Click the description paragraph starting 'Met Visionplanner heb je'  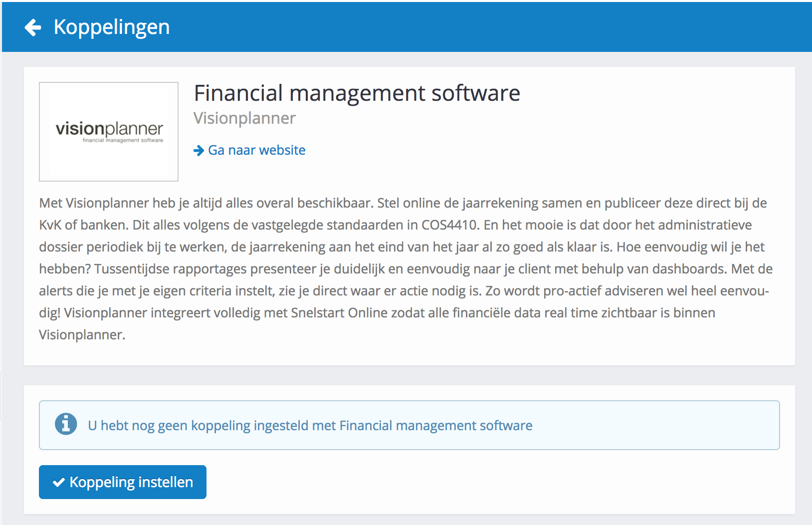point(406,269)
